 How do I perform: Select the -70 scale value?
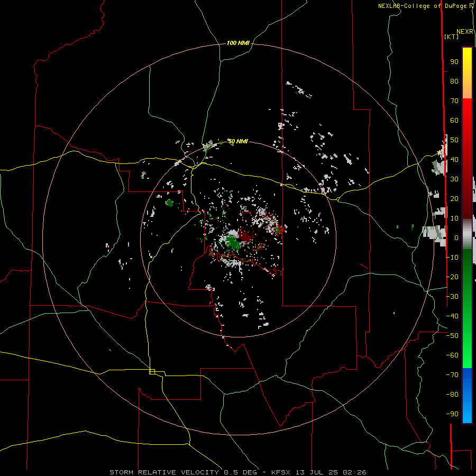tap(452, 375)
